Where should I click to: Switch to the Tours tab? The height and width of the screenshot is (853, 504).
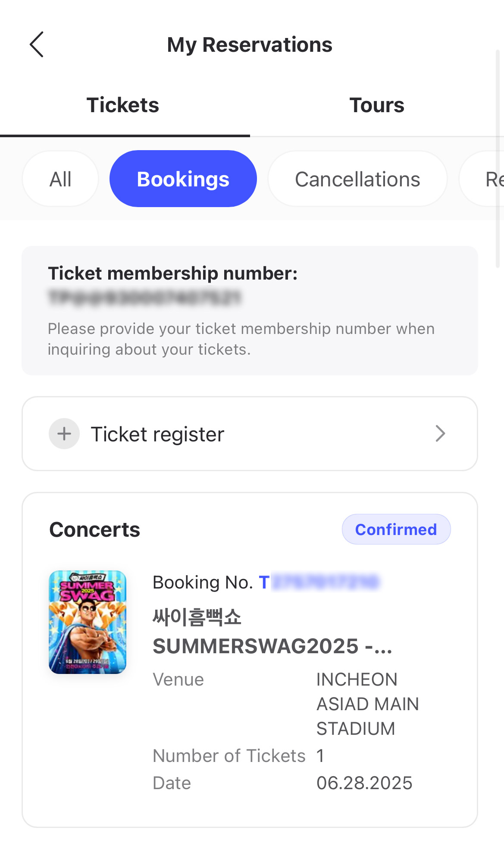tap(377, 105)
